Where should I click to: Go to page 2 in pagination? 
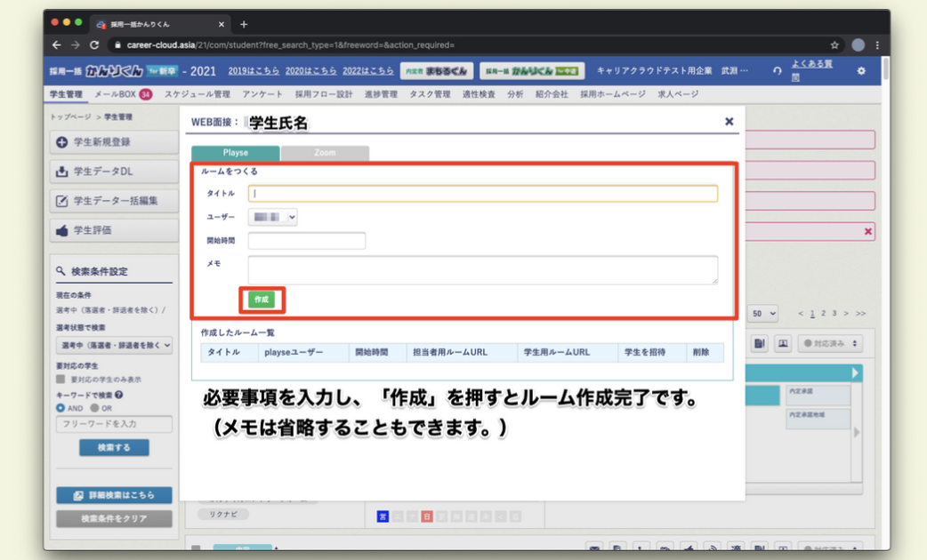[823, 314]
